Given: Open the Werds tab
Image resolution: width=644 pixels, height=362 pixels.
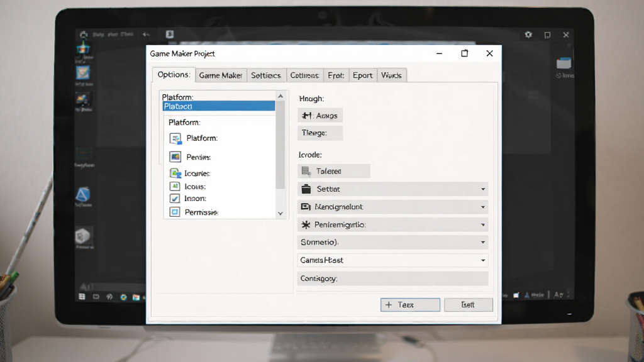Looking at the screenshot, I should [391, 75].
